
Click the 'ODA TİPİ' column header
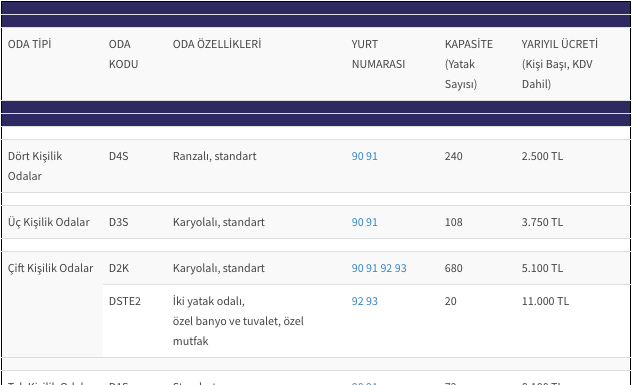(29, 44)
